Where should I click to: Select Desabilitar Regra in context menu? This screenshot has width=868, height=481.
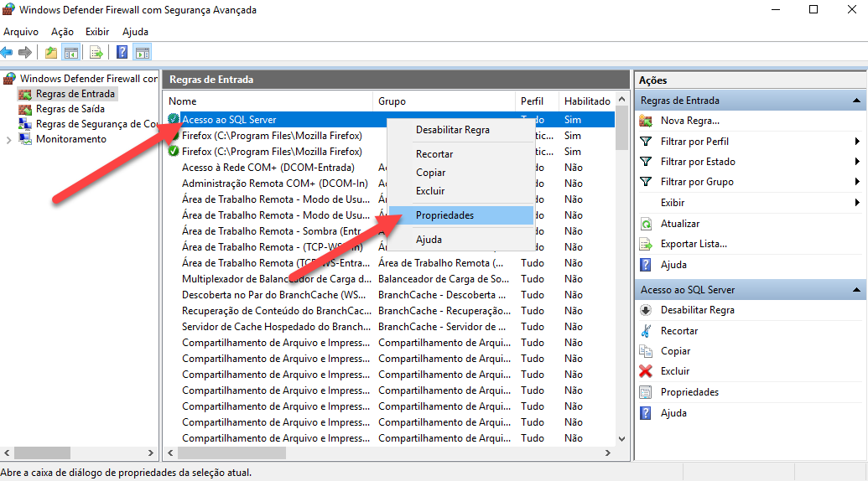(452, 130)
